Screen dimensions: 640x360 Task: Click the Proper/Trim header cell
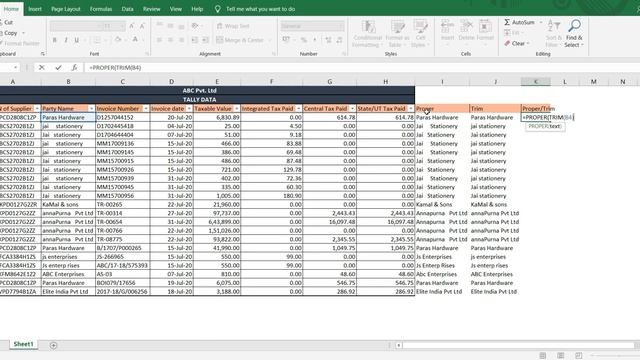[x=536, y=109]
